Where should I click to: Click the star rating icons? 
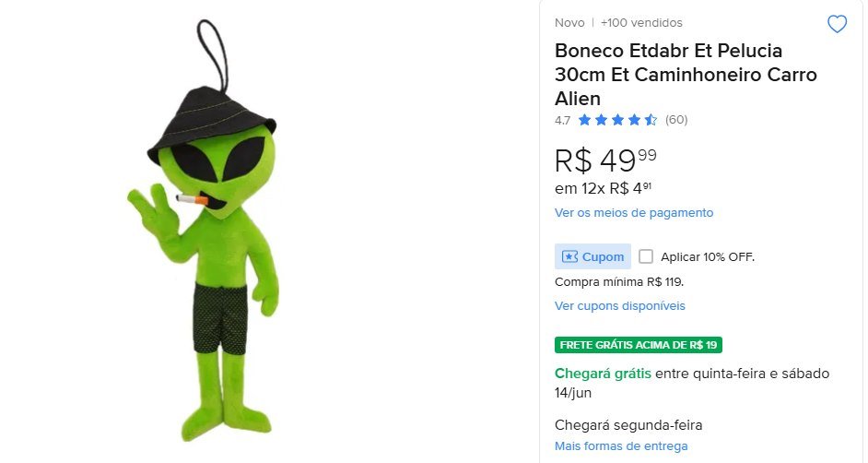[617, 120]
